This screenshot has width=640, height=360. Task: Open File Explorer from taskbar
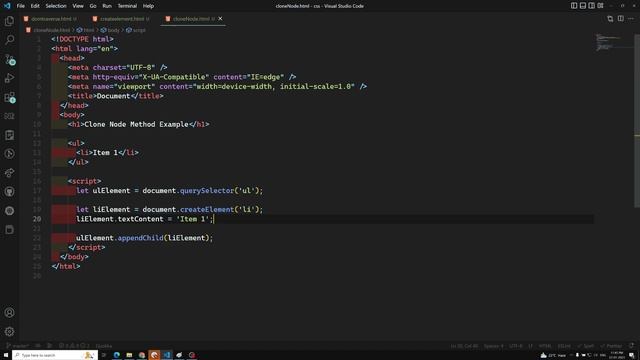click(129, 355)
